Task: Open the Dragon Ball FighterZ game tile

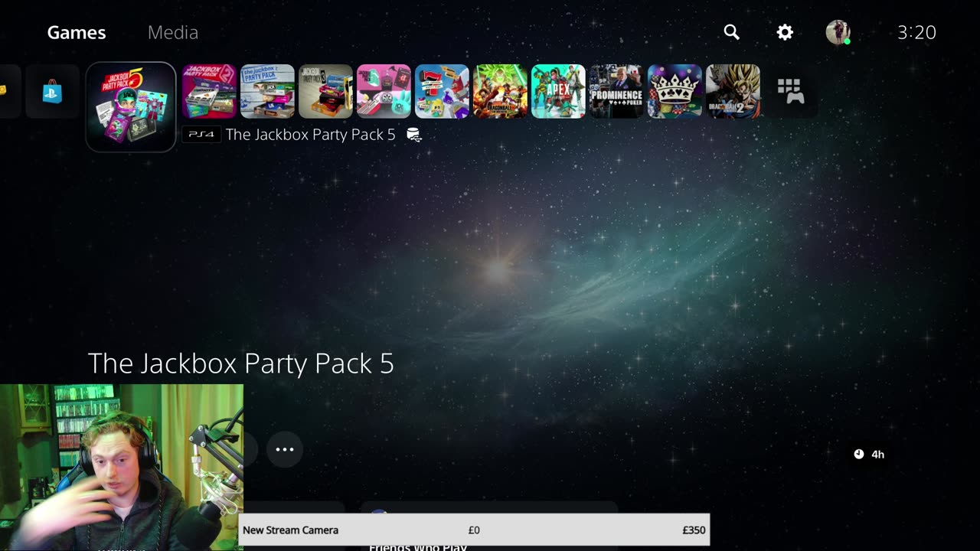Action: 500,91
